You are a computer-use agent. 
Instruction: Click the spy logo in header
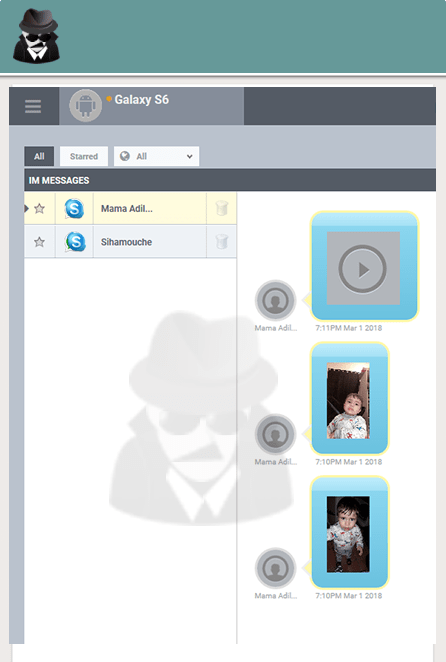coord(36,36)
